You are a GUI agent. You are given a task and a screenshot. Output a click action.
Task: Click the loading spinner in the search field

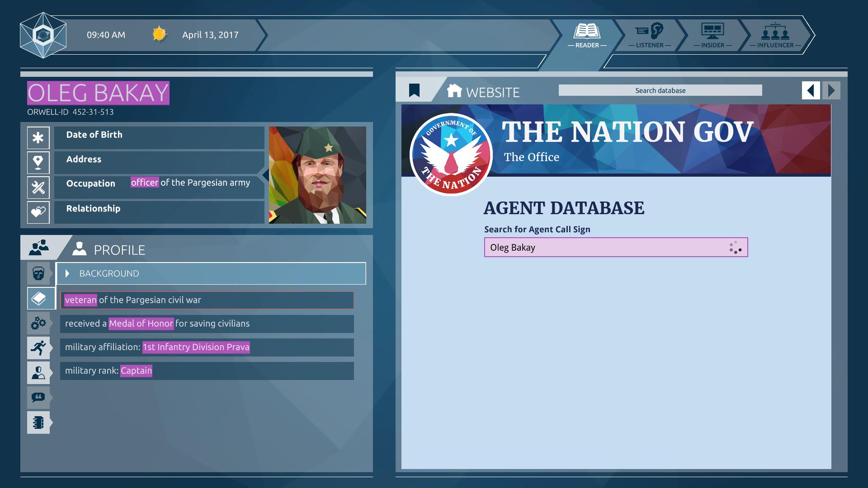point(735,247)
